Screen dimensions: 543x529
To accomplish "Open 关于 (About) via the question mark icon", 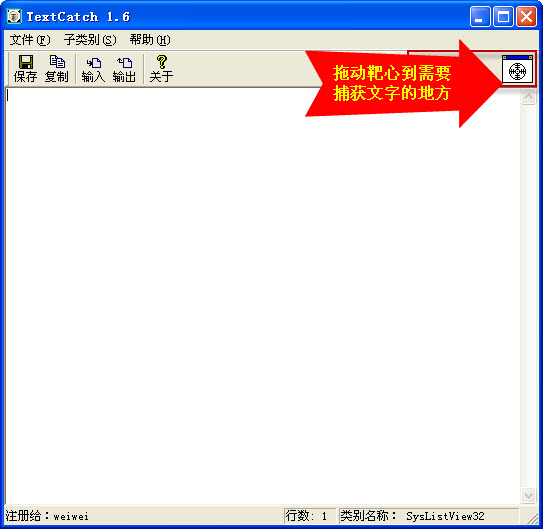I will 161,62.
